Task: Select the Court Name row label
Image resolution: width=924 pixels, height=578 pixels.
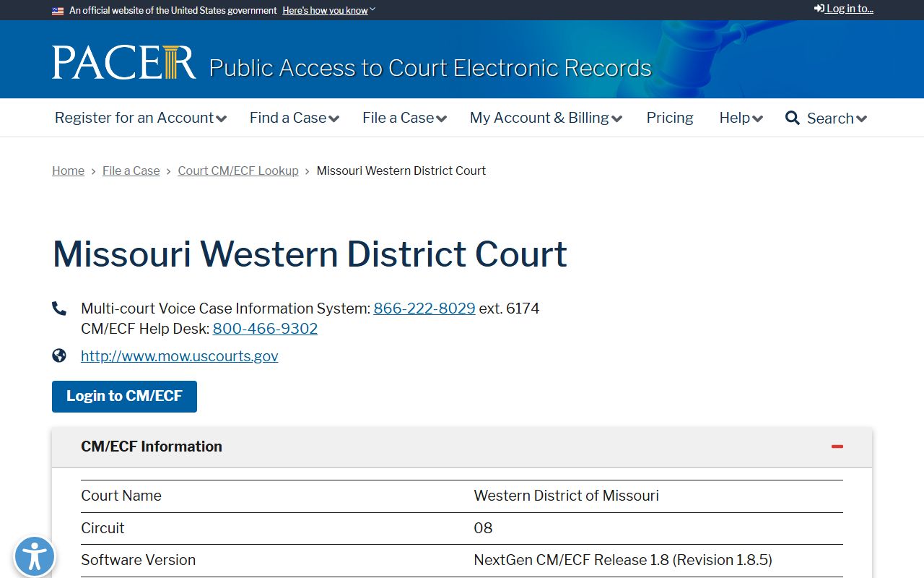Action: (121, 496)
